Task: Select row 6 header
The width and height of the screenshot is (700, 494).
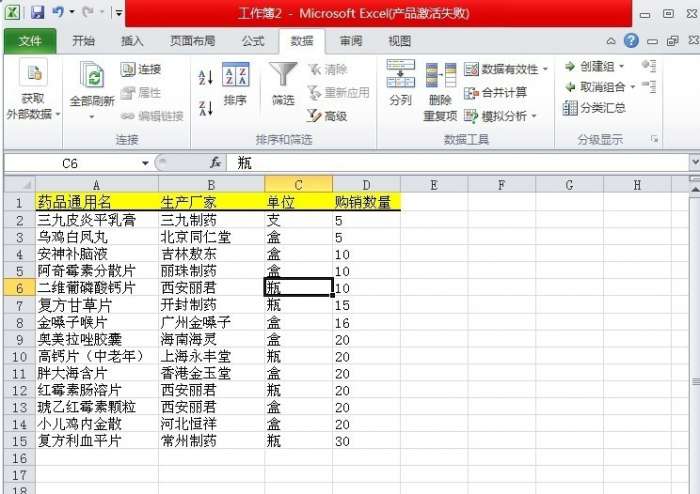Action: point(19,288)
